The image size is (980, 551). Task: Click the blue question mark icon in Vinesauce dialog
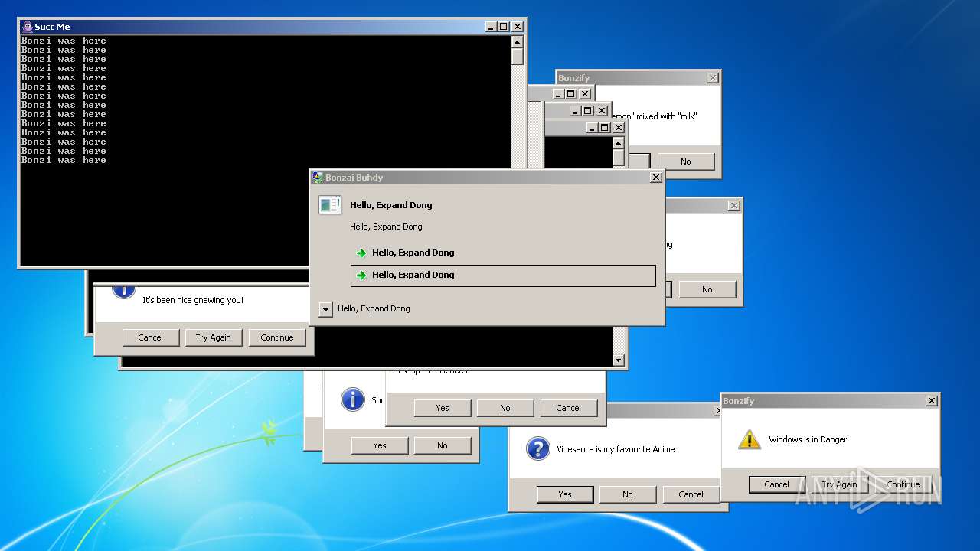538,448
